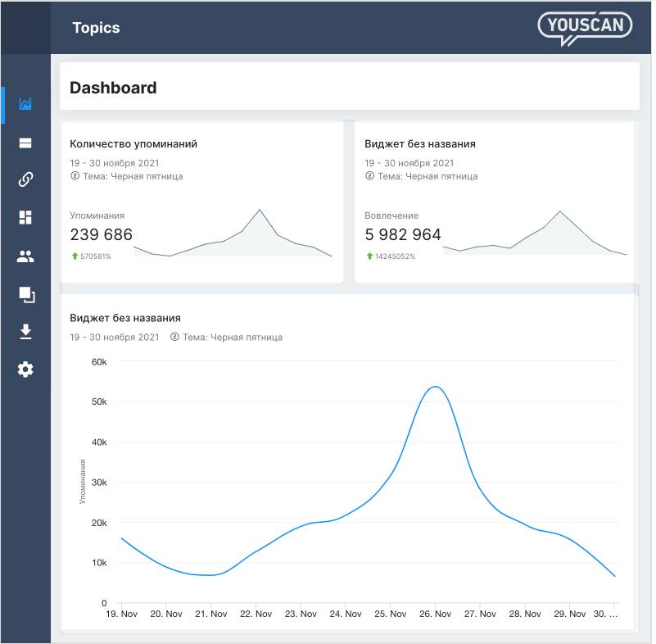Click the YouScan logo

coord(585,26)
